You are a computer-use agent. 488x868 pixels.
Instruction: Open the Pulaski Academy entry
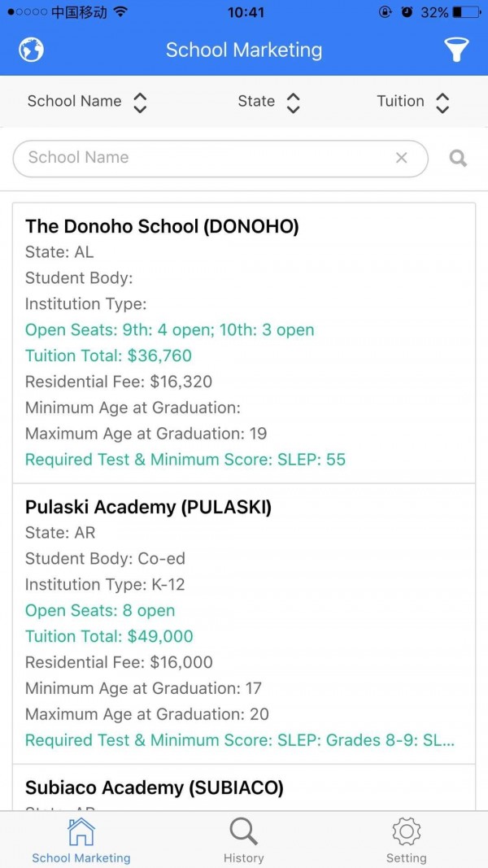pos(244,624)
